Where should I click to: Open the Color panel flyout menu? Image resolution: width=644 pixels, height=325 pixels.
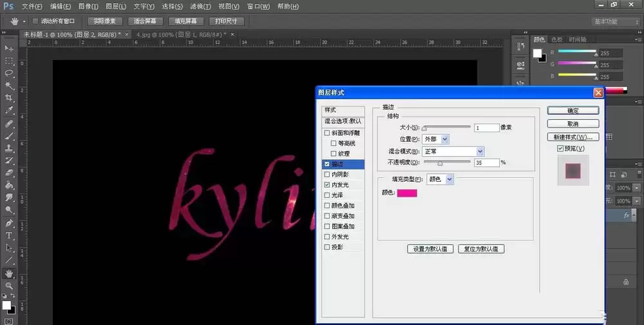638,39
